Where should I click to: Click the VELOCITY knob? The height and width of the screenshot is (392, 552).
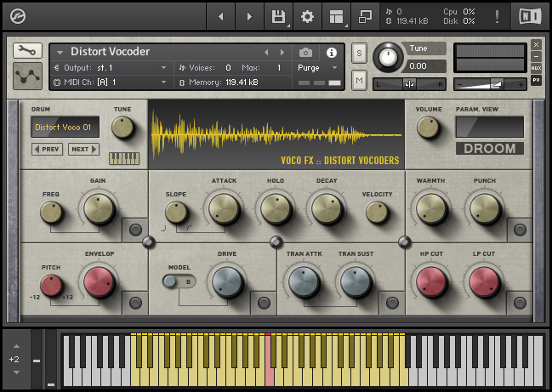[x=377, y=213]
